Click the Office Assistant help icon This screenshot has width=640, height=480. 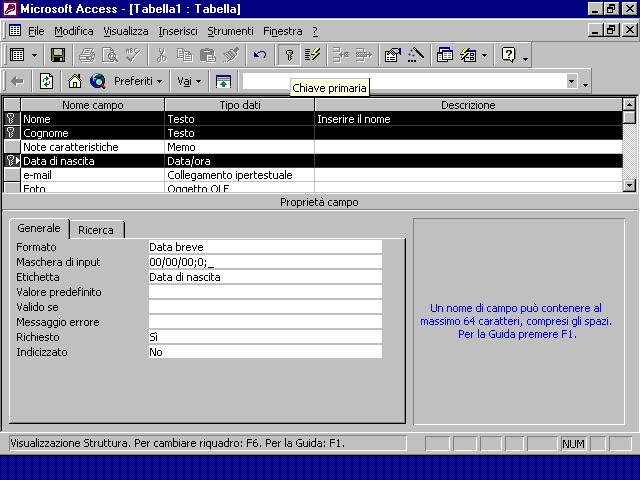tap(509, 55)
